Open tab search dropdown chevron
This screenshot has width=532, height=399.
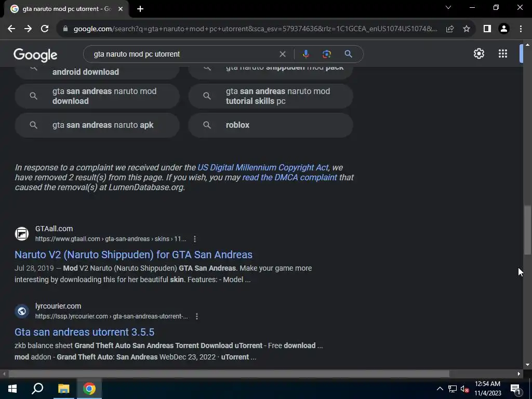(448, 7)
